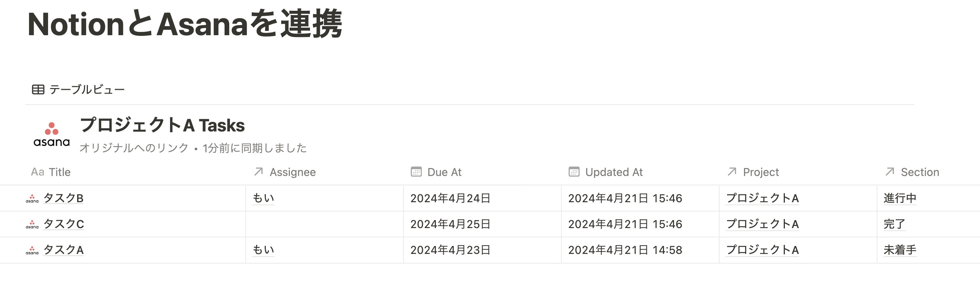
Task: Click the calendar icon in Due At header
Action: pos(416,172)
